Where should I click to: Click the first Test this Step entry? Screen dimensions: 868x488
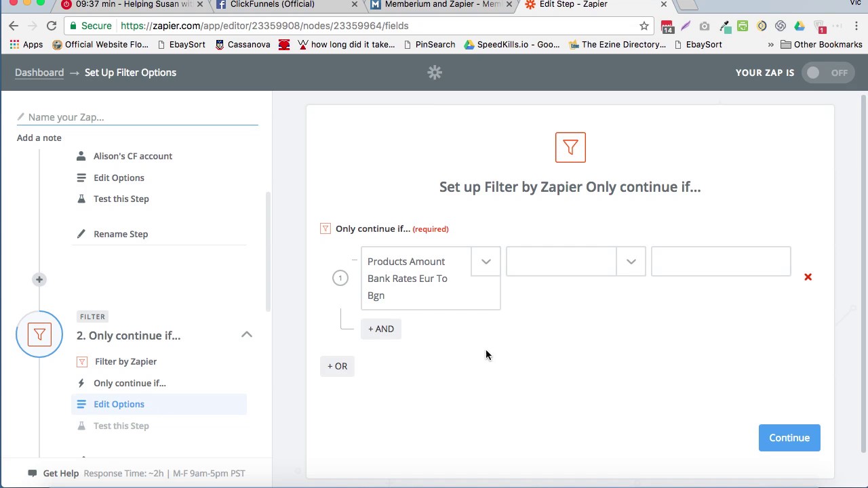click(121, 199)
